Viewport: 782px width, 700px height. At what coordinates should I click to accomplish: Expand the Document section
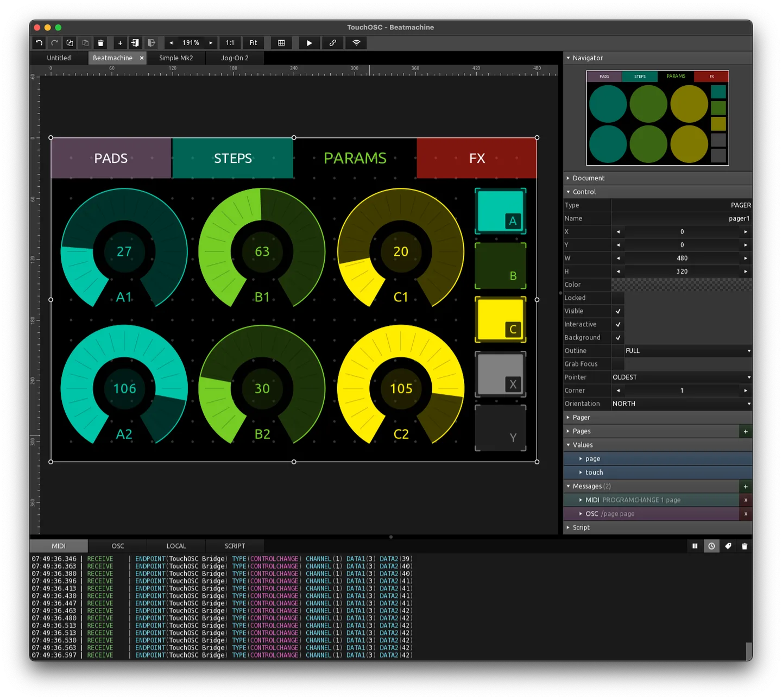click(x=658, y=178)
